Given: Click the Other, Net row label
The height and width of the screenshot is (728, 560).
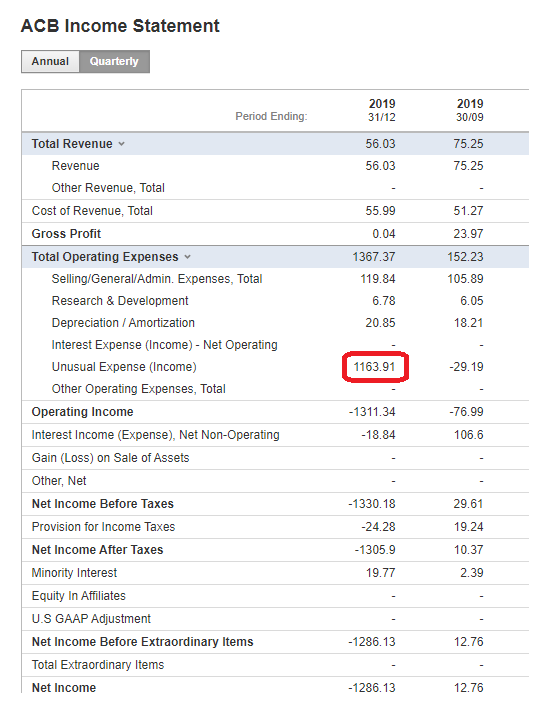Looking at the screenshot, I should click(x=59, y=481).
